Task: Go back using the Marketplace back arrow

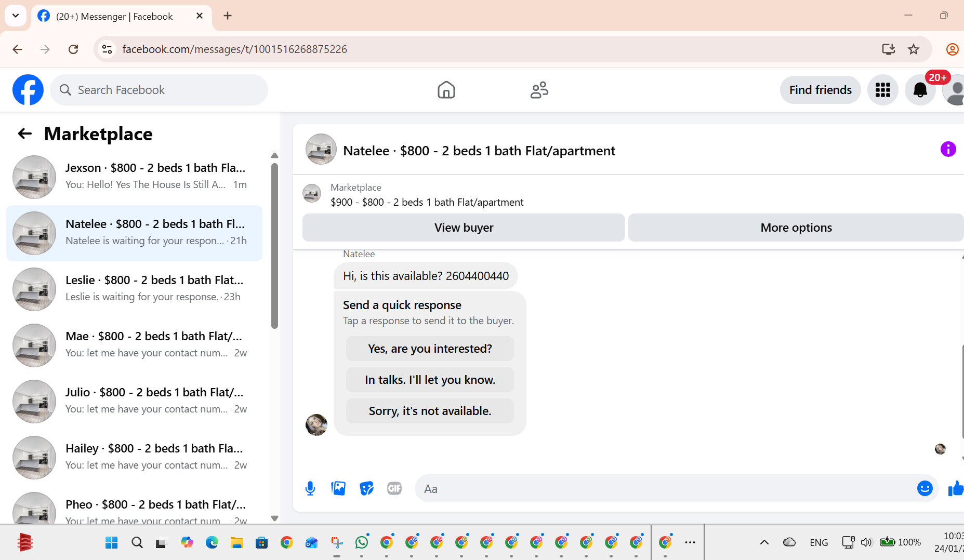Action: coord(25,134)
